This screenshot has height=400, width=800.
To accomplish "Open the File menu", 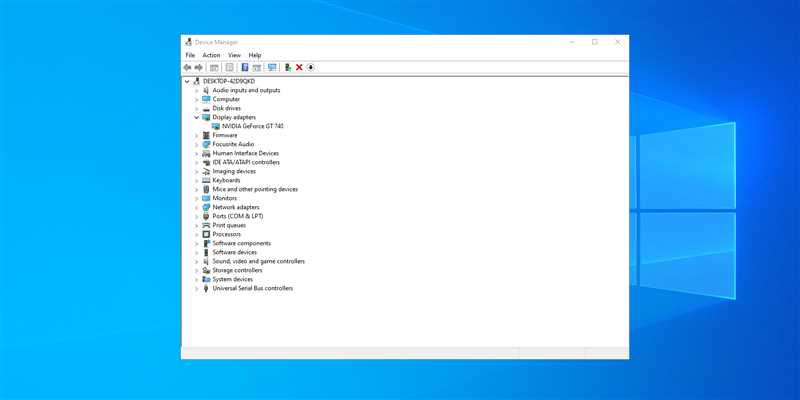I will point(190,55).
